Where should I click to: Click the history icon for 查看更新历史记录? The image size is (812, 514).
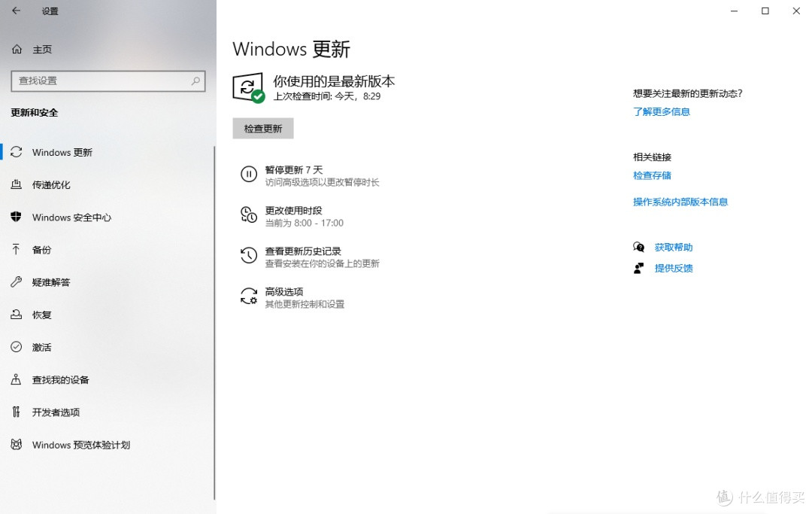(x=249, y=255)
